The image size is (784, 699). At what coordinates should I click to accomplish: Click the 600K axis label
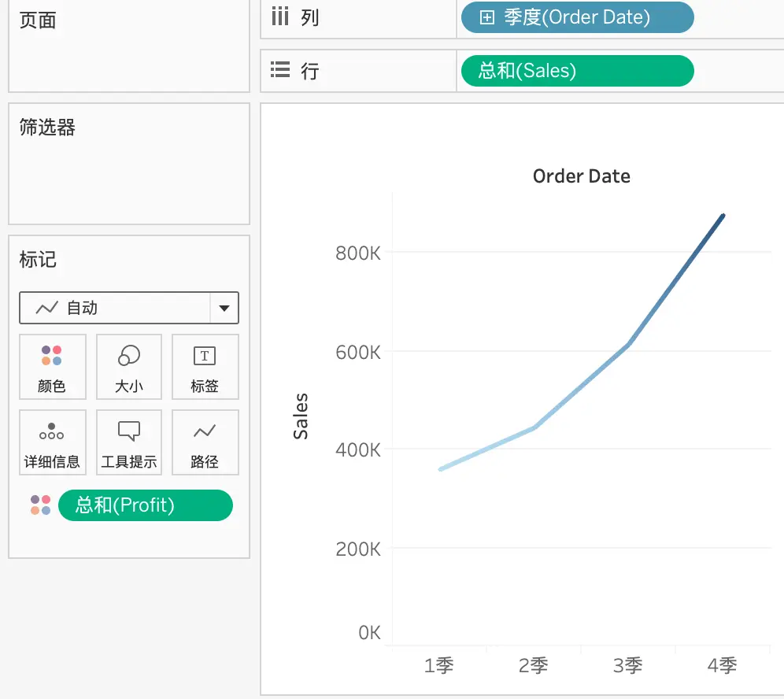pos(358,352)
